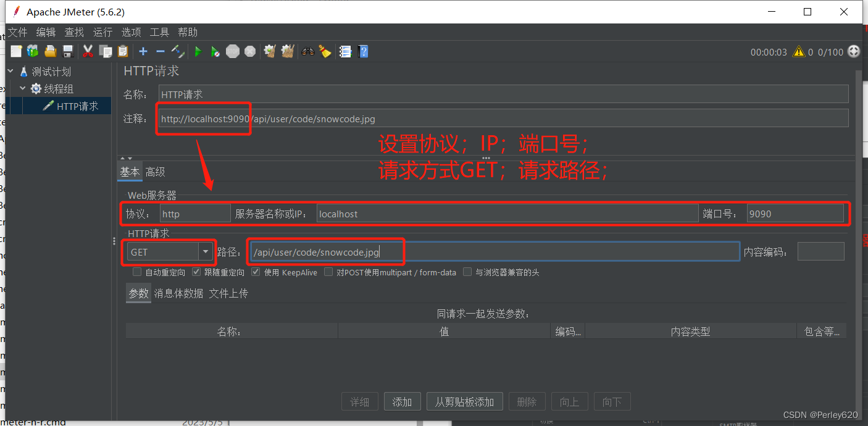The height and width of the screenshot is (426, 868).
Task: Check the 与浏览器兼容的头 checkbox
Action: pyautogui.click(x=467, y=272)
